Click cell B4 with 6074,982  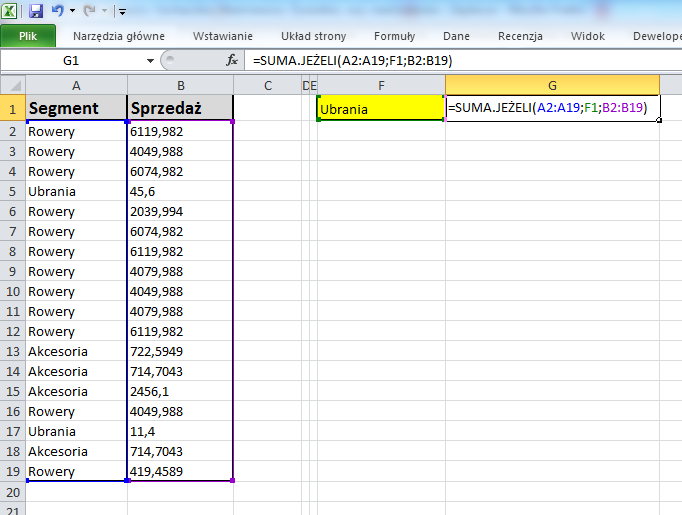coord(181,171)
